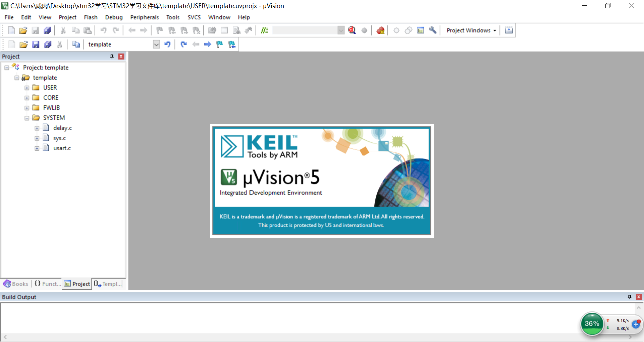Collapse the template target node
This screenshot has width=644, height=342.
[x=17, y=78]
